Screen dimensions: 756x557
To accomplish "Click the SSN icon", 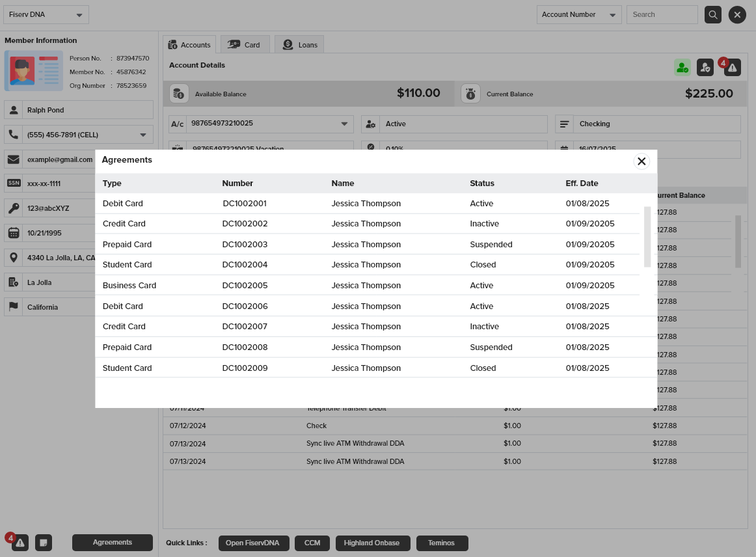I will click(x=14, y=183).
